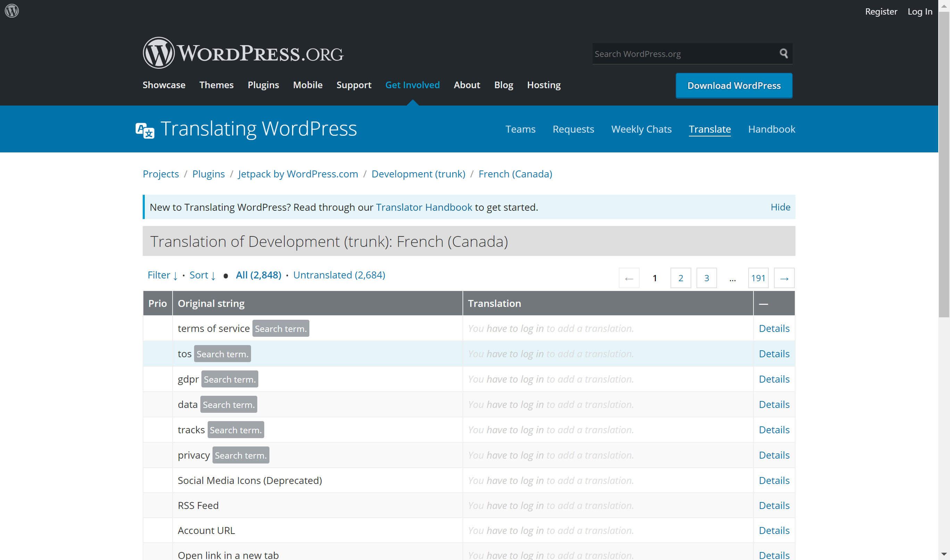Click the 'Search term.' tag next to privacy
Image resolution: width=950 pixels, height=560 pixels.
241,455
